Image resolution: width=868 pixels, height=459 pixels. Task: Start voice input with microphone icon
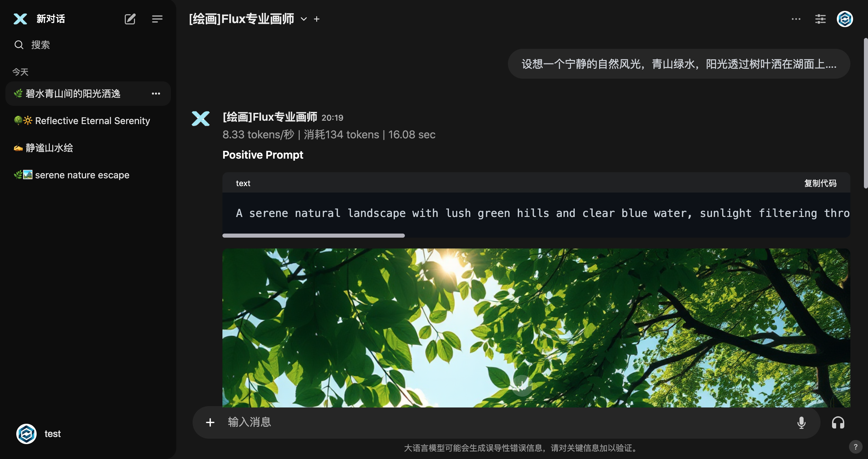(801, 422)
